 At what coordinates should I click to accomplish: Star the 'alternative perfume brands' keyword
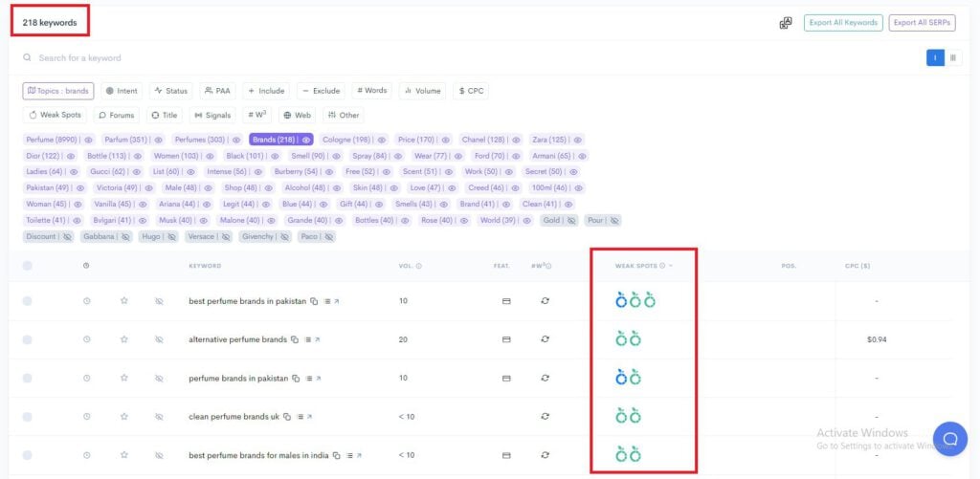point(123,339)
